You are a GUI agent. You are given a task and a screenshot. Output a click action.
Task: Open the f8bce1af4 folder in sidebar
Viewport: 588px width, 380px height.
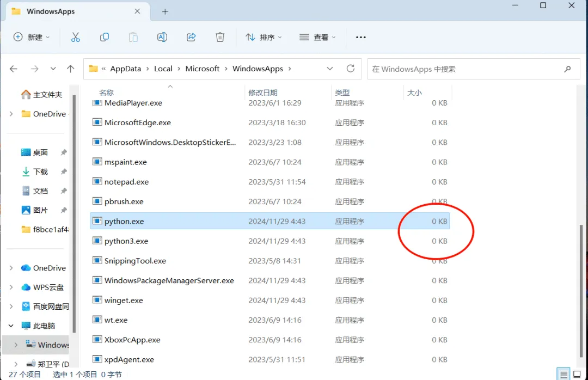(x=45, y=229)
